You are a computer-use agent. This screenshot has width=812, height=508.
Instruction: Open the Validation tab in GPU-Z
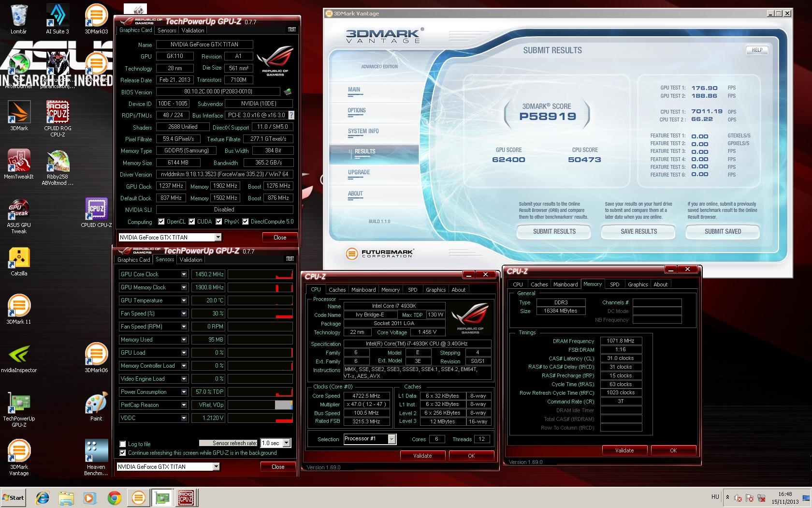coord(193,30)
